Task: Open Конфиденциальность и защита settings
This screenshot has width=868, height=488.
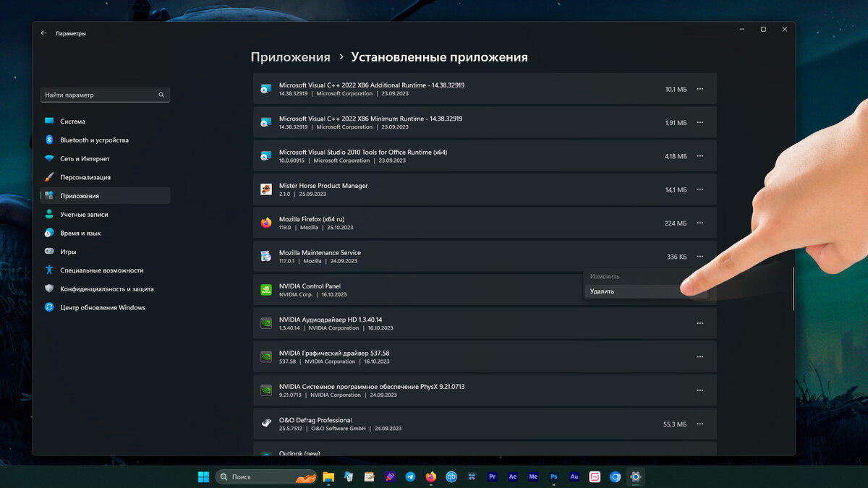Action: (105, 289)
